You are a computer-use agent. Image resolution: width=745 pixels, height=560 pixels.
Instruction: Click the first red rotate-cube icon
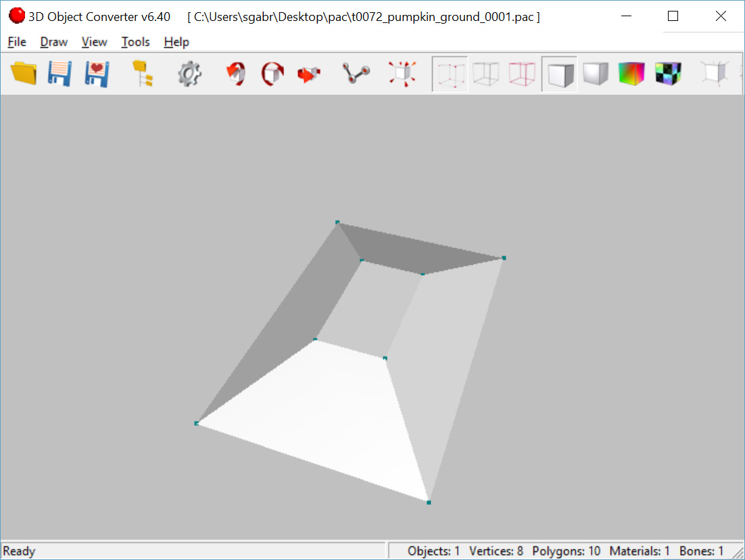coord(235,73)
